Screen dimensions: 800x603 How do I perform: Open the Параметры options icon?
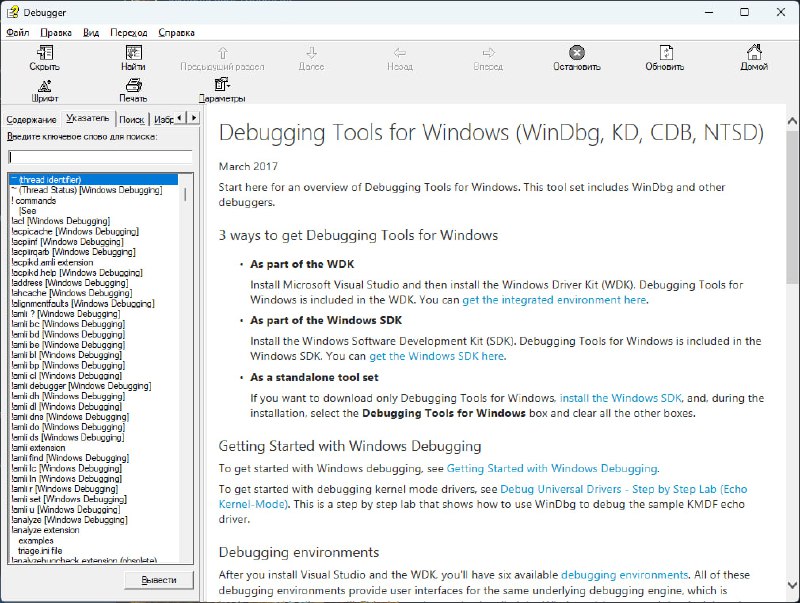(222, 84)
